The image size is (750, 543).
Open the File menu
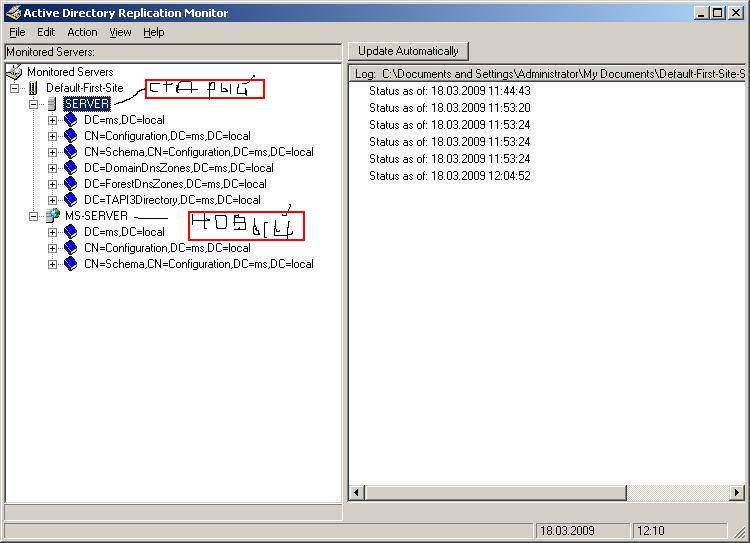point(17,32)
